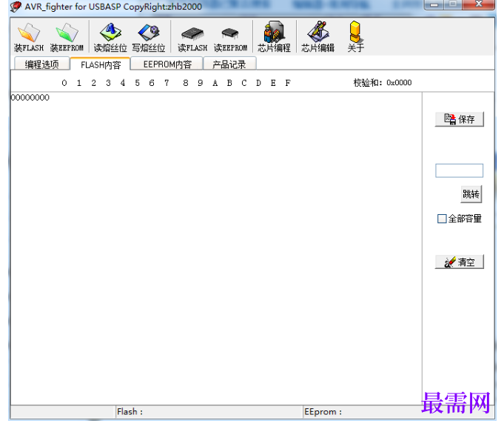
Task: Switch to the 编程选项 tab
Action: pos(41,64)
